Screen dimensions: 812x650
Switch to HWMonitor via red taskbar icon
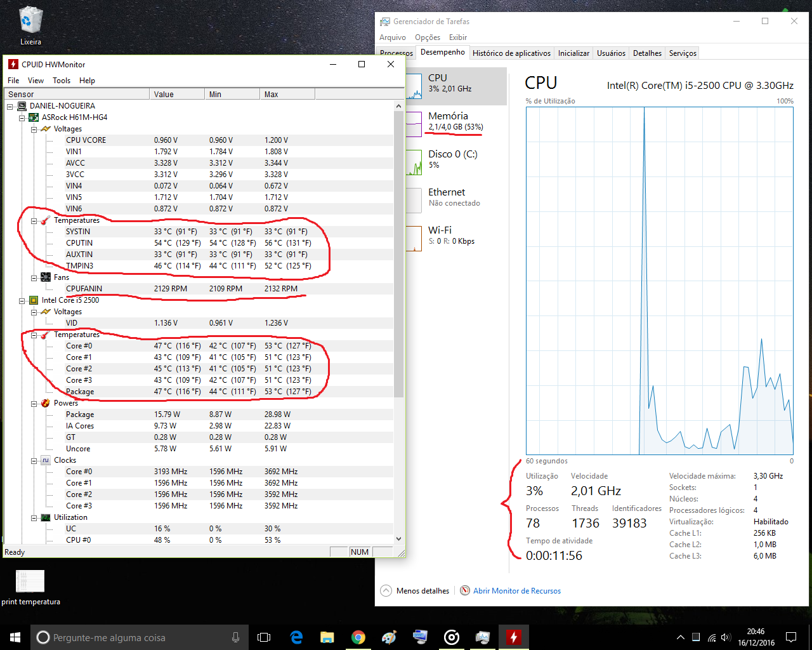[x=513, y=637]
